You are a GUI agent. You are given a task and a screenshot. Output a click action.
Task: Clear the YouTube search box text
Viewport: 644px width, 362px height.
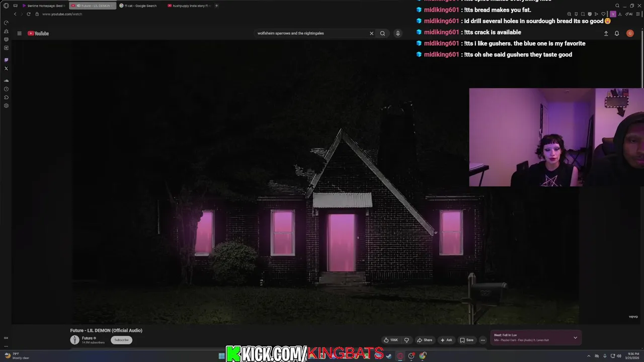(371, 33)
